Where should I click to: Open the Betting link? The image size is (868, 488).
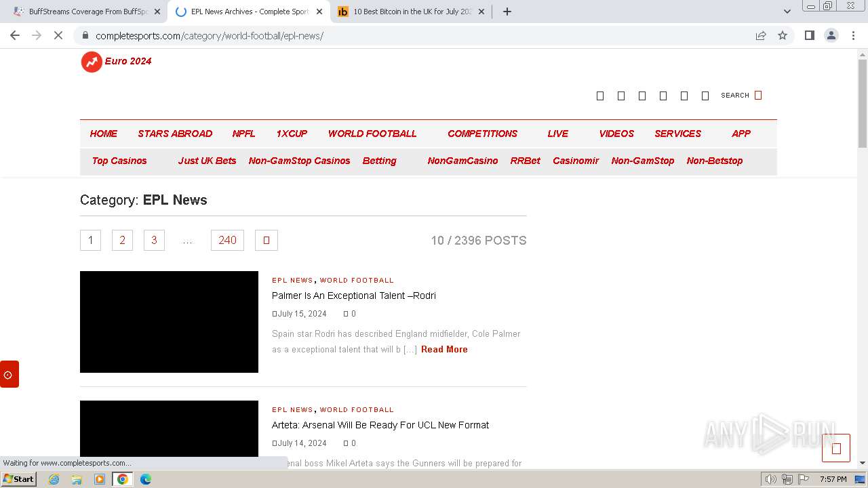coord(379,161)
